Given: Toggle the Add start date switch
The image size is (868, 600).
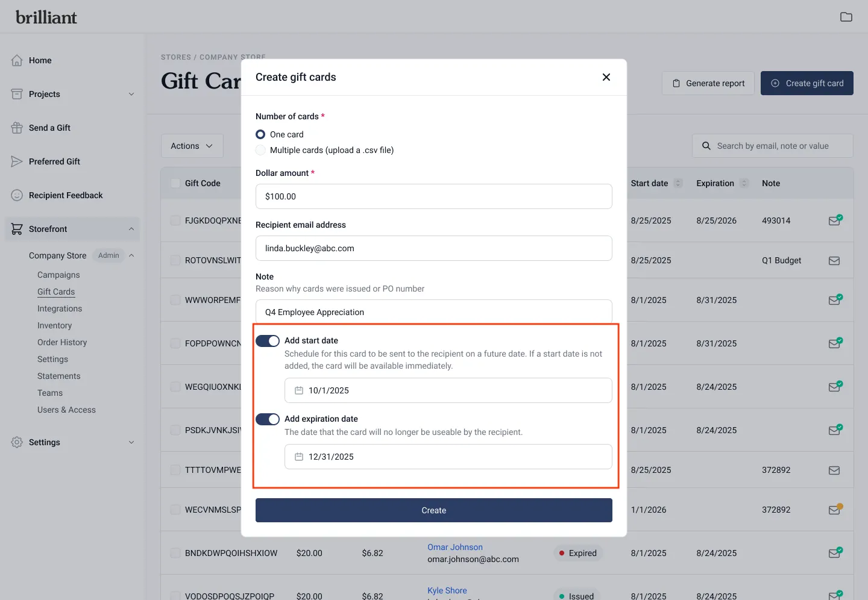Looking at the screenshot, I should (268, 341).
